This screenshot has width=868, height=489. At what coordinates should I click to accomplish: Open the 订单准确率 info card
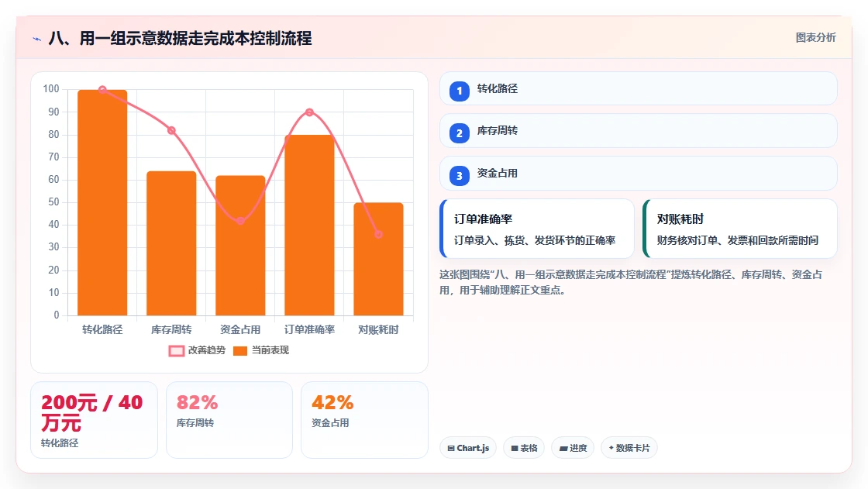(x=537, y=229)
